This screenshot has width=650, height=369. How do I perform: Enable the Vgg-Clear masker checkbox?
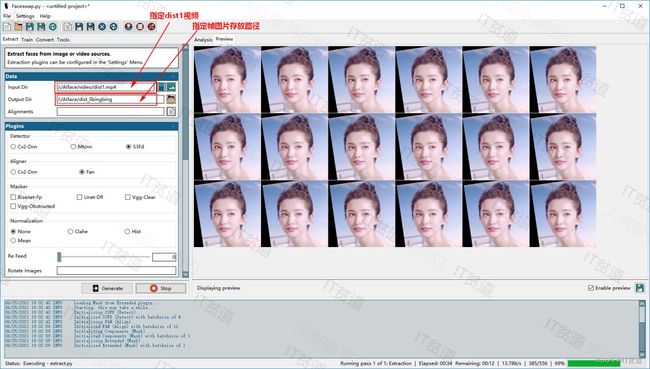coord(140,197)
